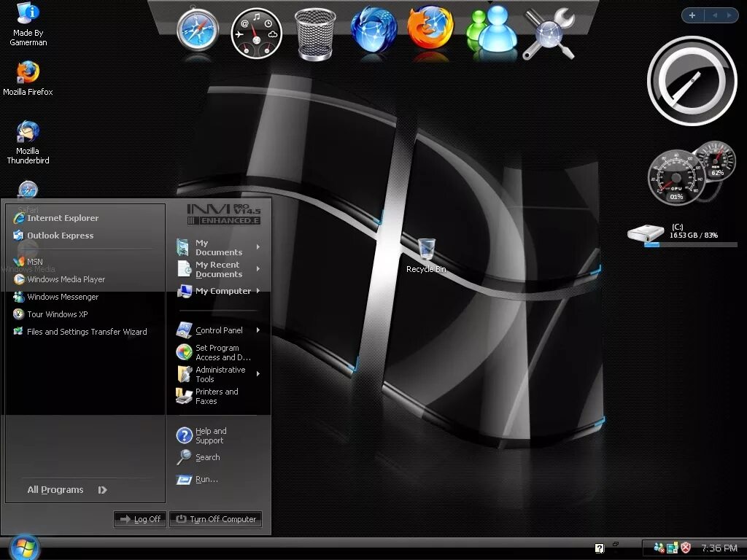This screenshot has width=747, height=560.
Task: Click the Log Off button
Action: [x=140, y=519]
